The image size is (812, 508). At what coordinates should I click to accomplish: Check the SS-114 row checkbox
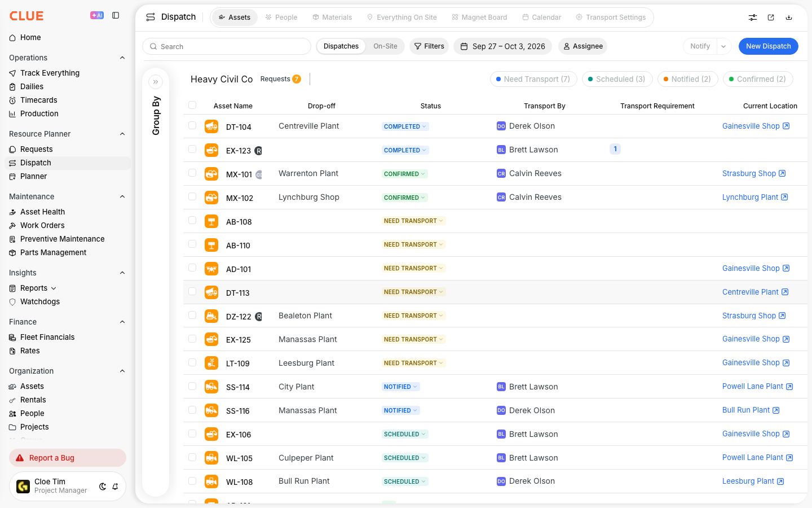192,386
